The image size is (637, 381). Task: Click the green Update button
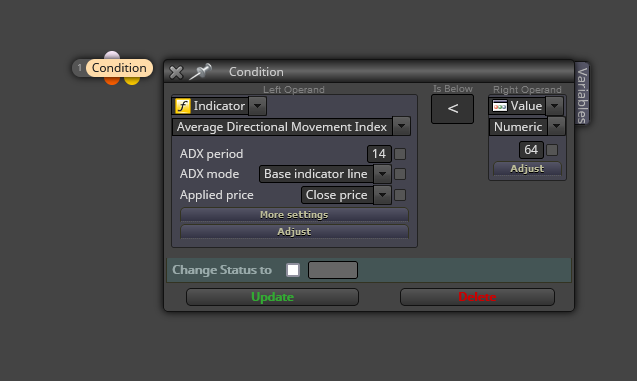(272, 297)
